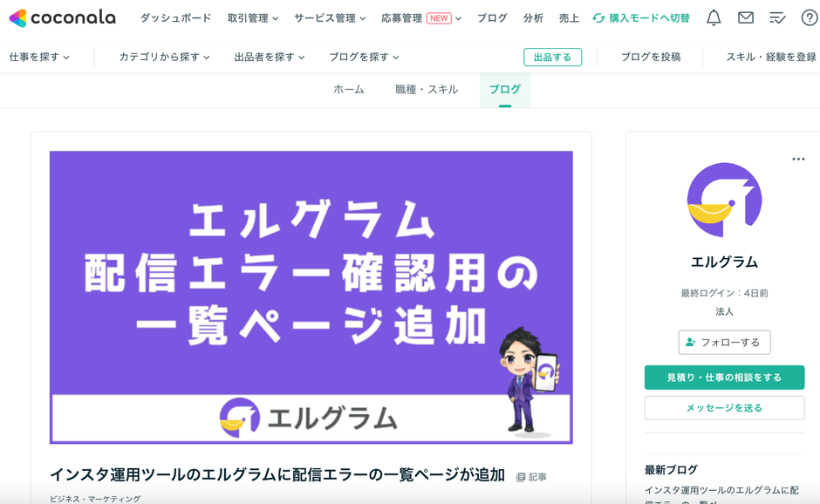
Task: Click 見積り・仕事の相談をする button
Action: 724,378
